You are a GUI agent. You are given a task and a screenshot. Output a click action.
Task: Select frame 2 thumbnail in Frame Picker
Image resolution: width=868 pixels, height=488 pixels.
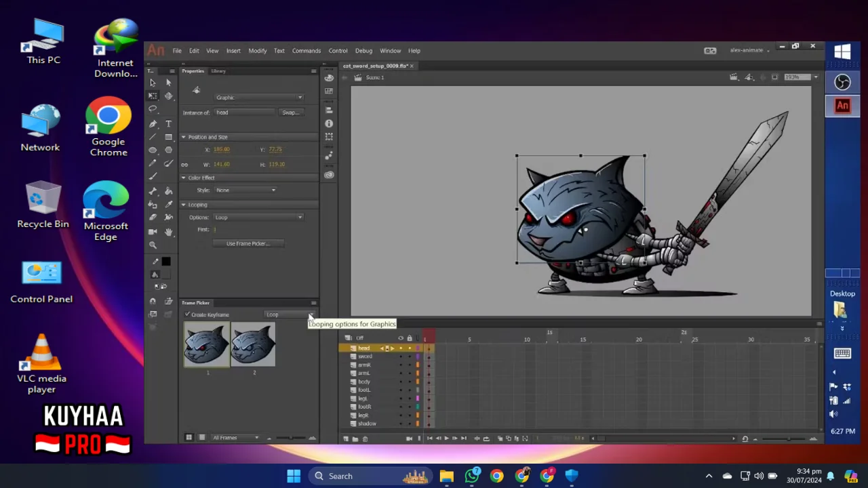[x=253, y=344]
